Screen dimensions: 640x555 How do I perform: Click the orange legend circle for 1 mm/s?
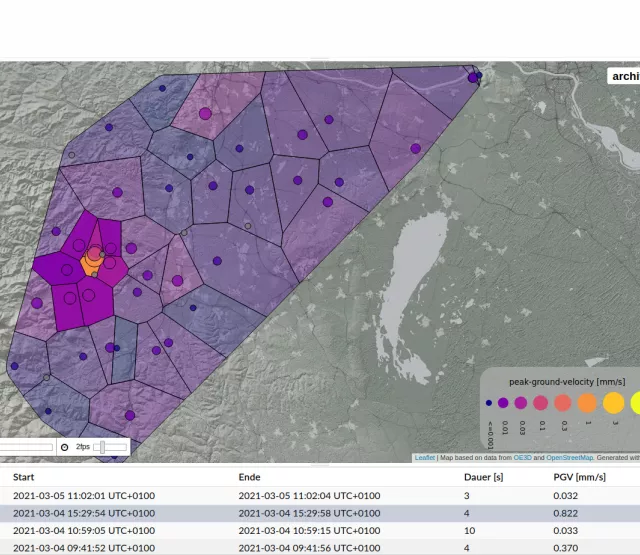[x=587, y=402]
